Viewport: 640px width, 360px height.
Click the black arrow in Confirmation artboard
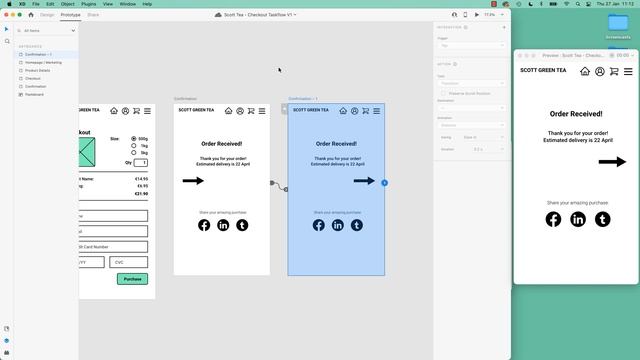[193, 180]
